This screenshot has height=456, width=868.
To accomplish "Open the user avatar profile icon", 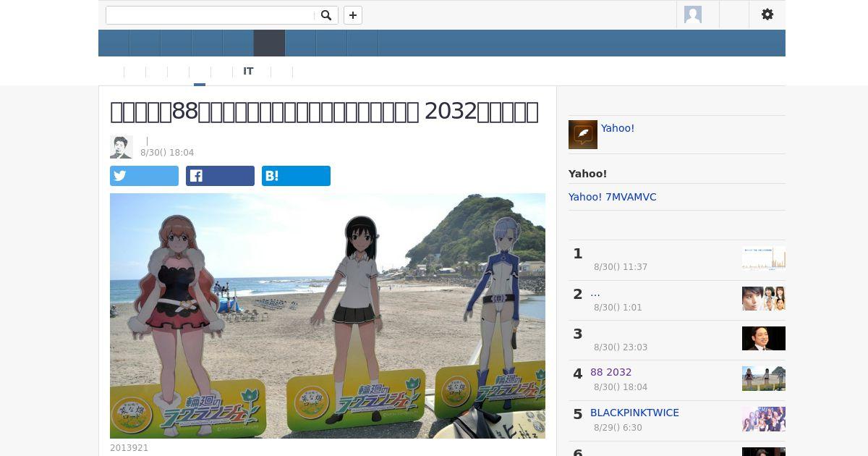I will 693,14.
